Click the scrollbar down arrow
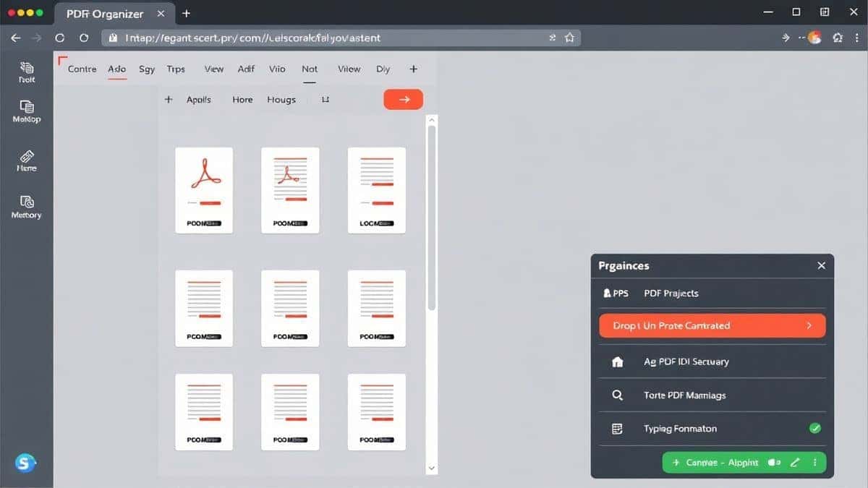The image size is (868, 488). pyautogui.click(x=432, y=468)
